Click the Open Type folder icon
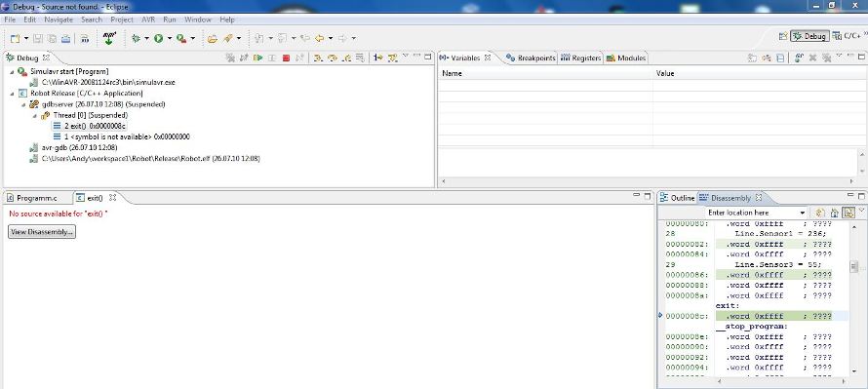The image size is (868, 389). click(212, 38)
